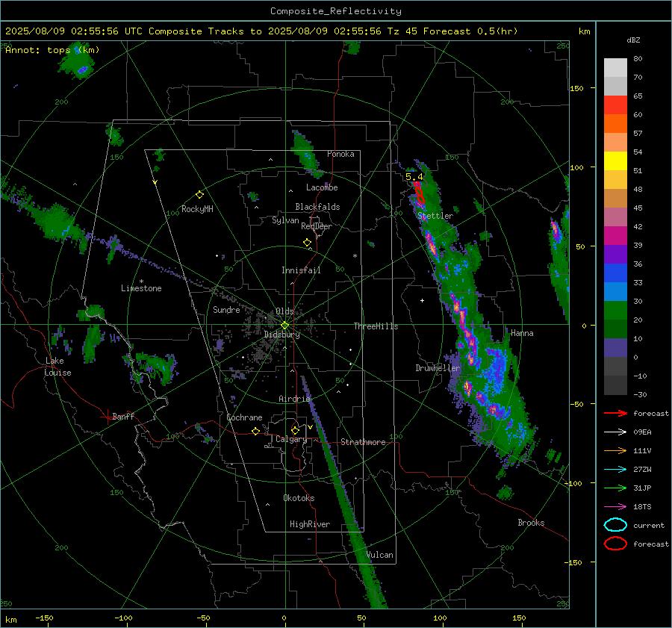Click the yellow diamond marker beside RockyMH
672x628 pixels.
199,195
